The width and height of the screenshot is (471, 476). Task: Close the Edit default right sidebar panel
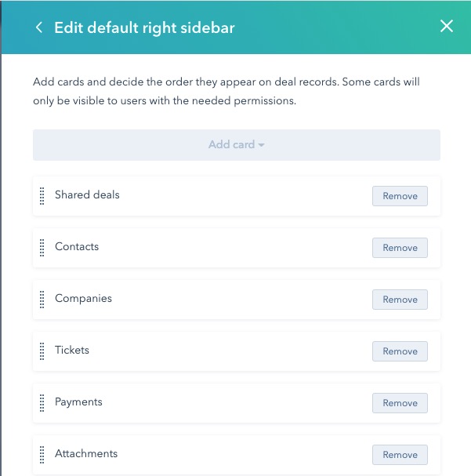(447, 27)
